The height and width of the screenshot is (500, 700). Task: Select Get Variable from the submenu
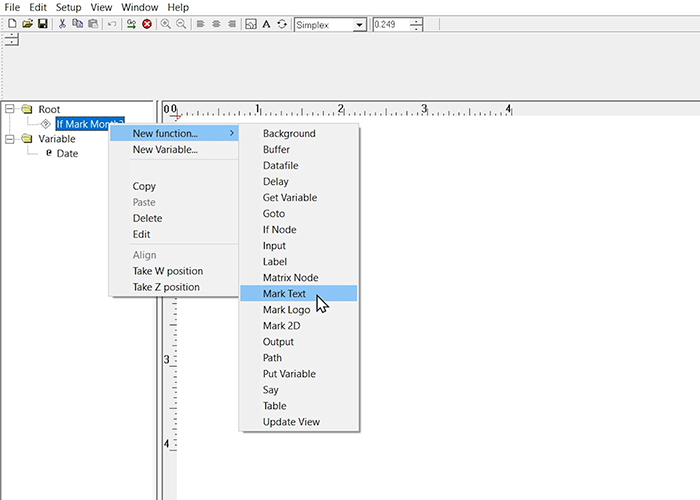click(299, 198)
